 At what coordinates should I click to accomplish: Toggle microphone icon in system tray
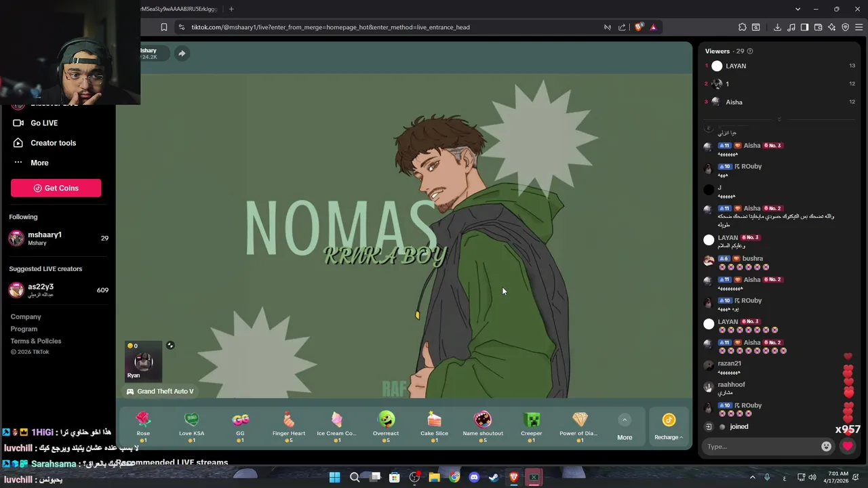pyautogui.click(x=767, y=477)
